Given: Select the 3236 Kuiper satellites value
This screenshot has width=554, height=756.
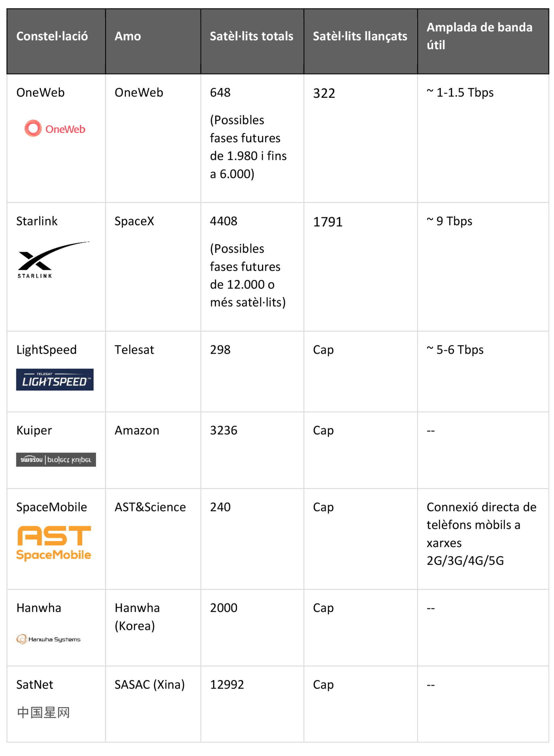Looking at the screenshot, I should 224,430.
